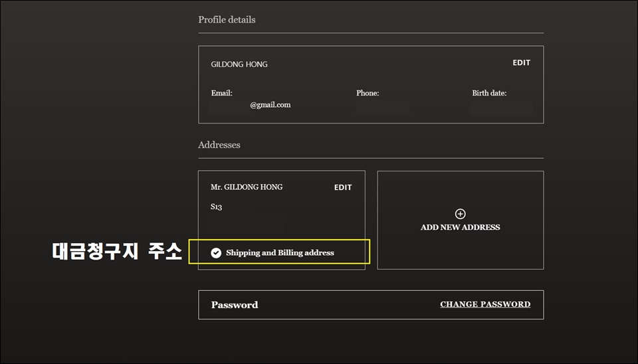Click the @gmail.com email value
Viewport: 638px width, 364px height.
270,105
